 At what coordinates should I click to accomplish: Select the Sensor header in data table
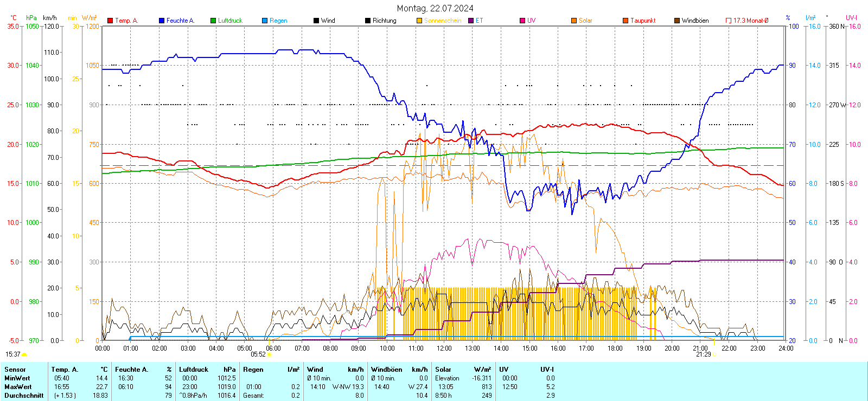coord(15,370)
